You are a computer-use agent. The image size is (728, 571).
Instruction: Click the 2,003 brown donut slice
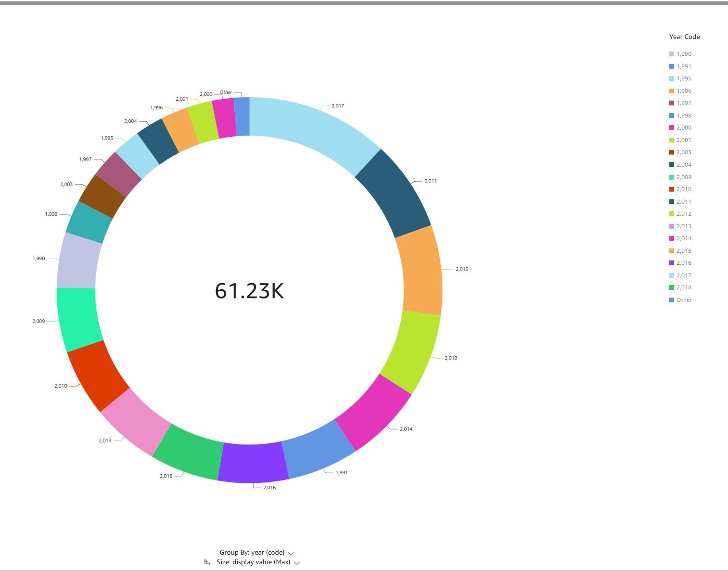(102, 196)
